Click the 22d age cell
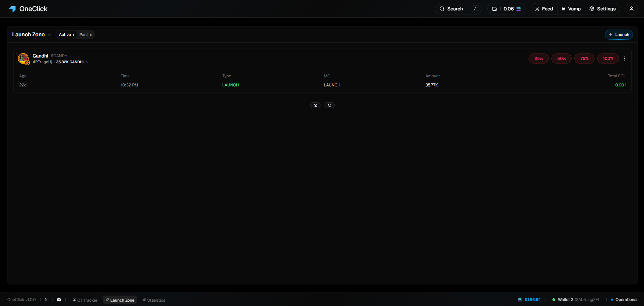644x306 pixels. pos(23,85)
